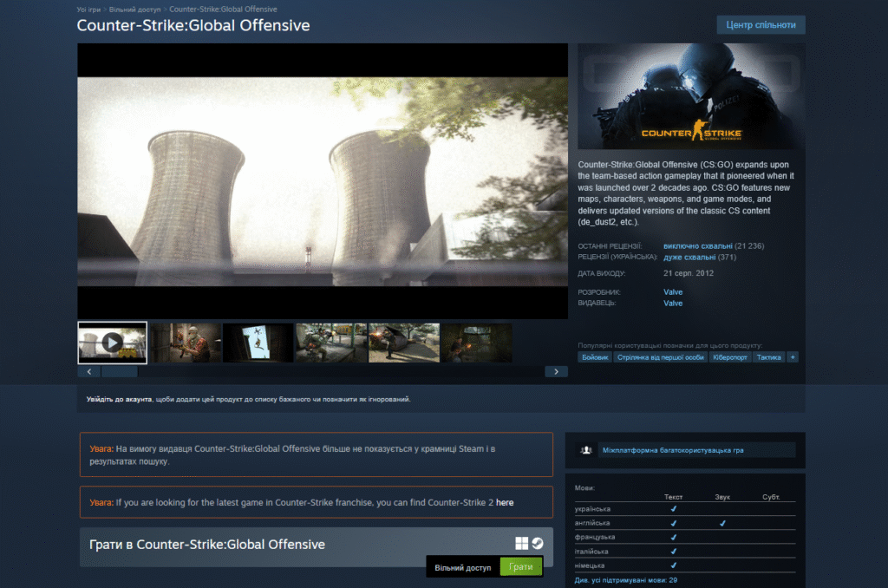Screen dimensions: 888x588
Task: Open the Центр спільноти community hub
Action: [x=760, y=24]
